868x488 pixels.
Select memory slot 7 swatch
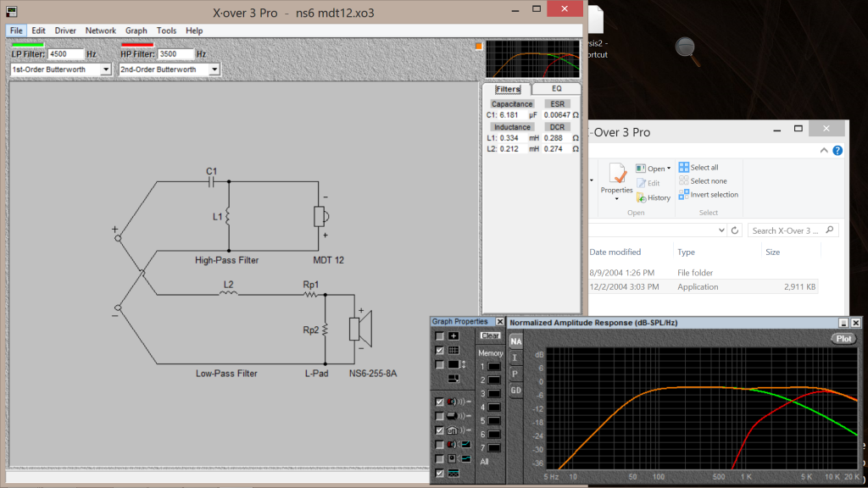click(x=494, y=447)
